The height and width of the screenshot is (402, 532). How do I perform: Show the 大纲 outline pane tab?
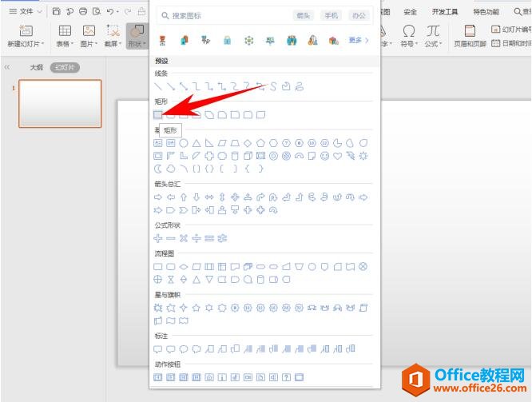[x=36, y=67]
